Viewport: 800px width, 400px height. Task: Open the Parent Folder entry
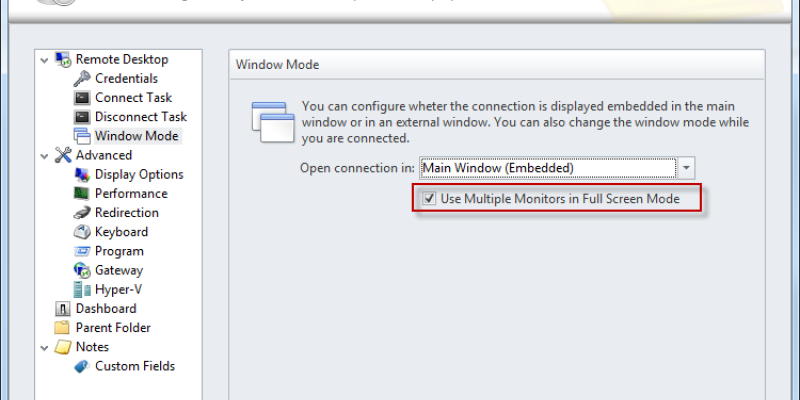[x=113, y=328]
